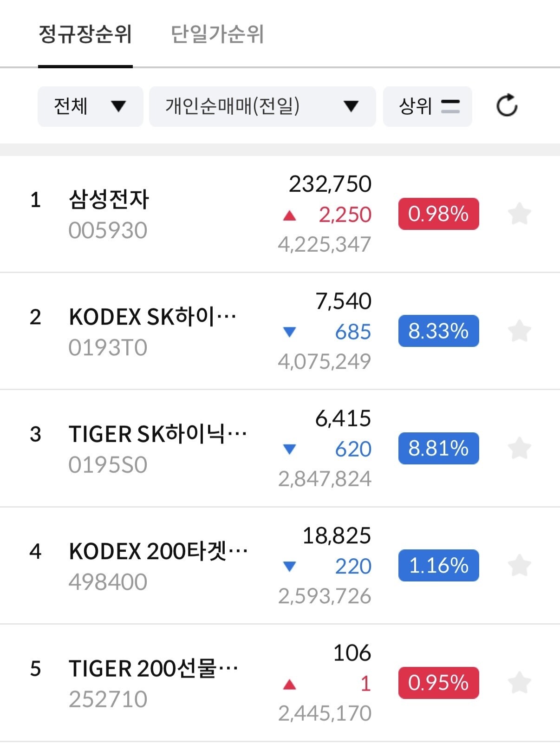
Task: Click the blue 8.81% change badge
Action: tap(438, 448)
